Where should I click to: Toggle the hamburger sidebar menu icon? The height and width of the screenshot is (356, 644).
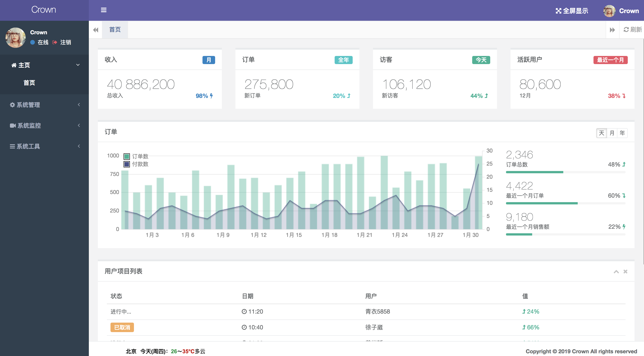(x=103, y=10)
